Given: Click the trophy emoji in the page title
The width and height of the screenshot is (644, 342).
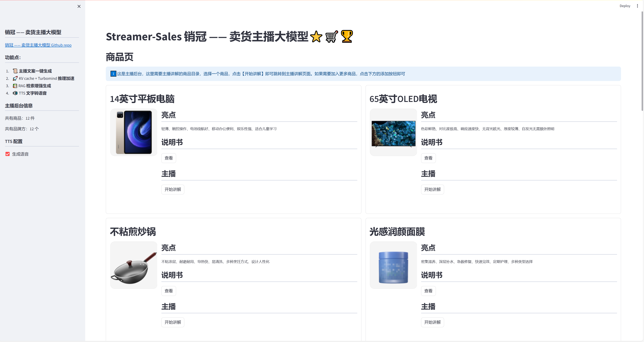Looking at the screenshot, I should click(347, 37).
